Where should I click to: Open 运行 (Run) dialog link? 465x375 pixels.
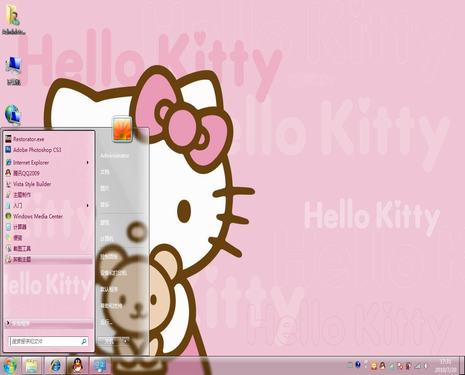pos(106,322)
